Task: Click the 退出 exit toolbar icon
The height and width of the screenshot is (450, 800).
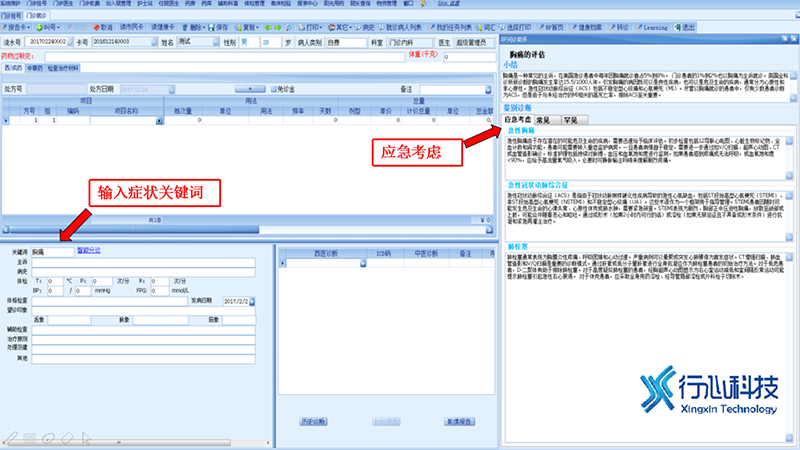Action: (x=685, y=28)
